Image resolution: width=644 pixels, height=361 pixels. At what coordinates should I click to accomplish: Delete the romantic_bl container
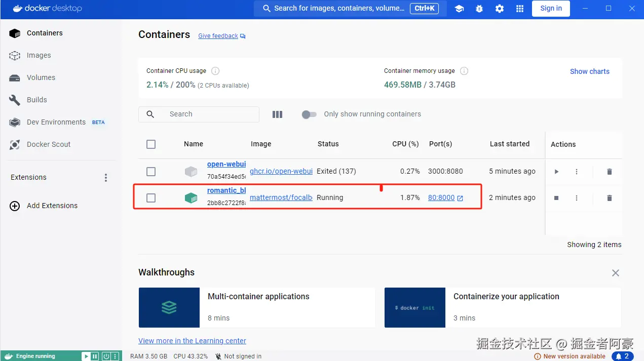pyautogui.click(x=610, y=198)
